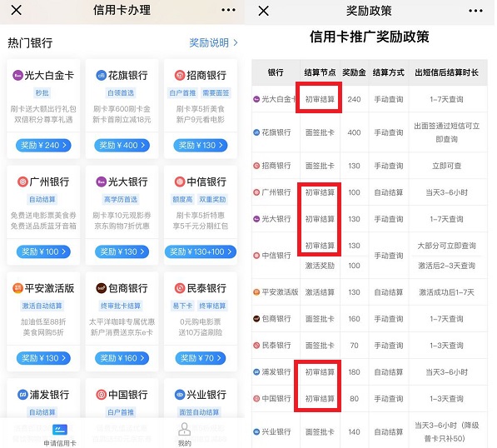Click the 奖励￥160 button for 包商银行
The width and height of the screenshot is (497, 448).
(x=122, y=358)
